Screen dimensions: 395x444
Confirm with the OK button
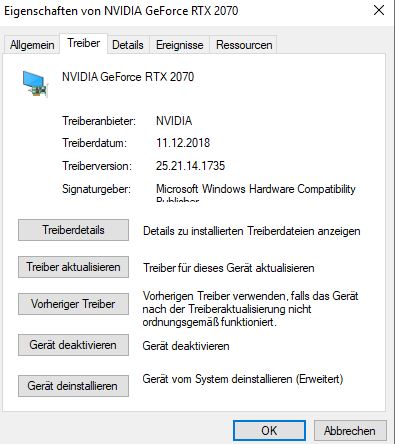(x=269, y=431)
